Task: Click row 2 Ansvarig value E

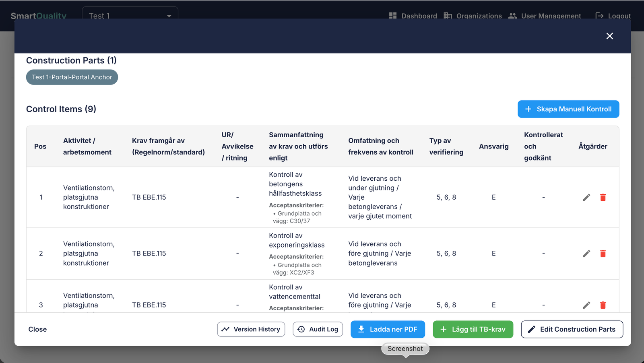Action: click(494, 254)
